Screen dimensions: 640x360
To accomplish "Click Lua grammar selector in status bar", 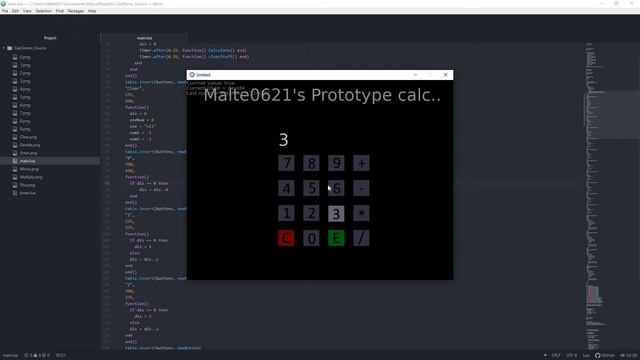I will pos(586,356).
